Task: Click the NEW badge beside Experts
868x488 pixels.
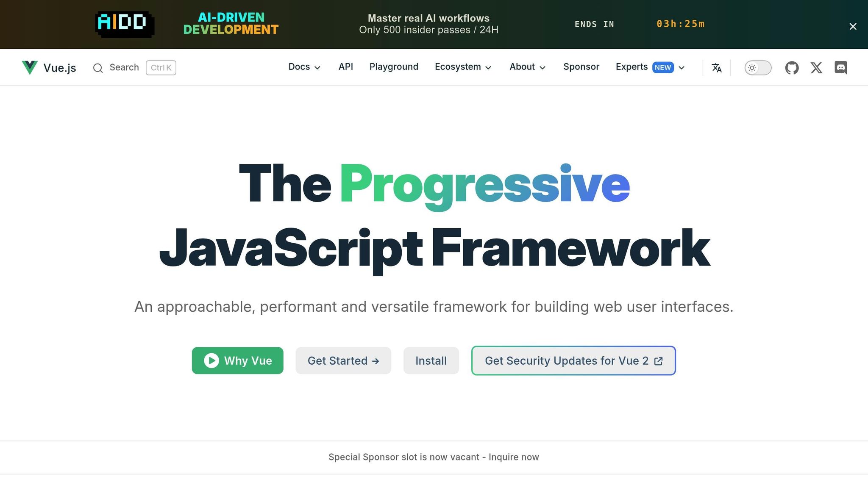Action: pyautogui.click(x=663, y=67)
